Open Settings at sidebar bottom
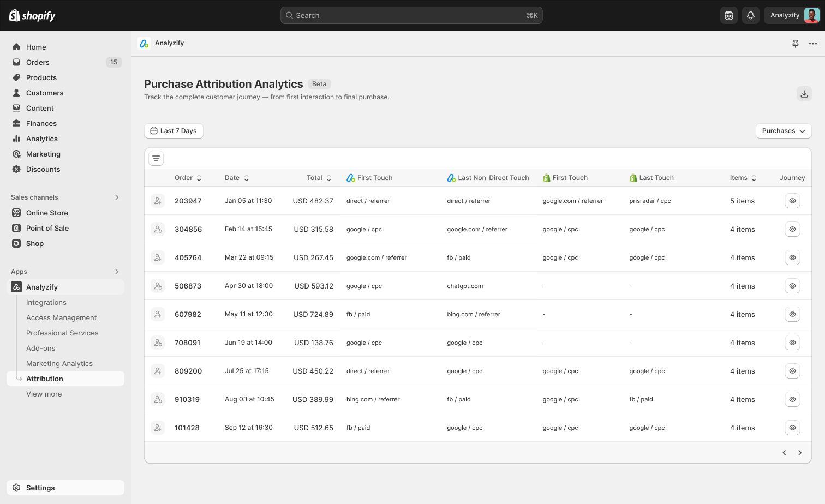825x504 pixels. (40, 488)
